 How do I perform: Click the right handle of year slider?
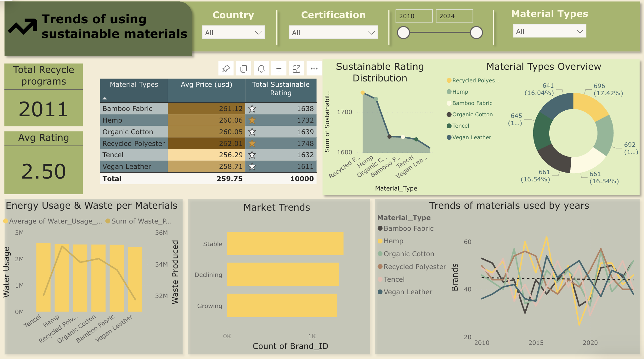pos(476,32)
